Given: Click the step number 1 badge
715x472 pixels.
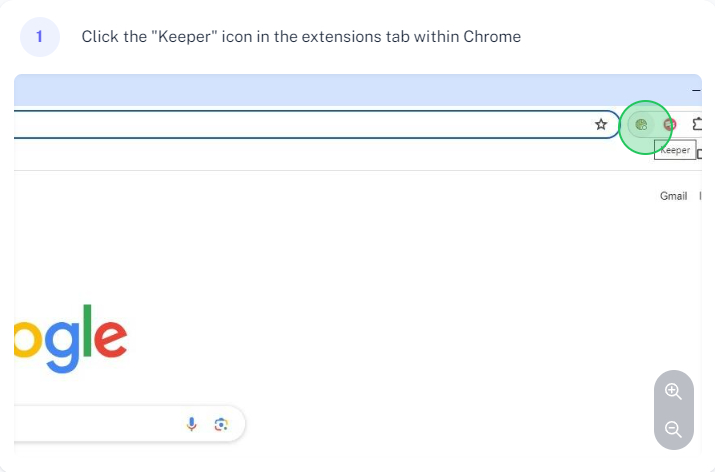Looking at the screenshot, I should [40, 37].
